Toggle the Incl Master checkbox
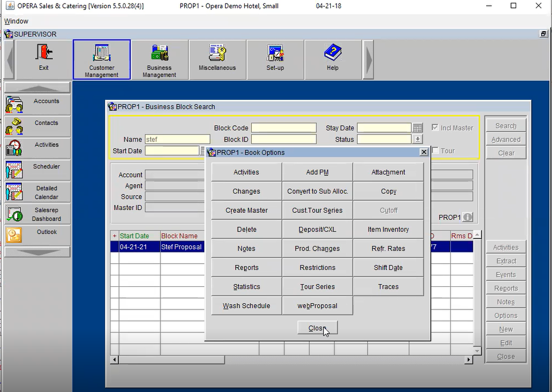The height and width of the screenshot is (392, 552). coord(435,128)
